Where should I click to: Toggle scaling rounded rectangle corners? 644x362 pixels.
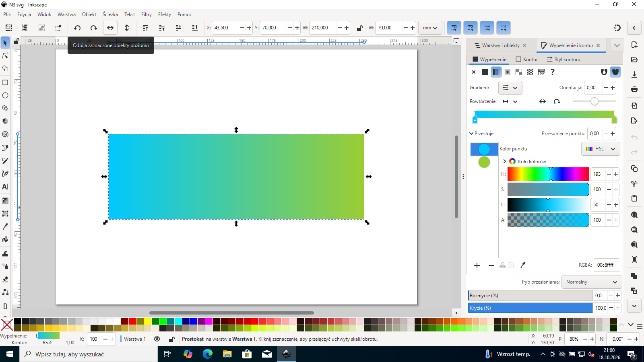tap(471, 28)
